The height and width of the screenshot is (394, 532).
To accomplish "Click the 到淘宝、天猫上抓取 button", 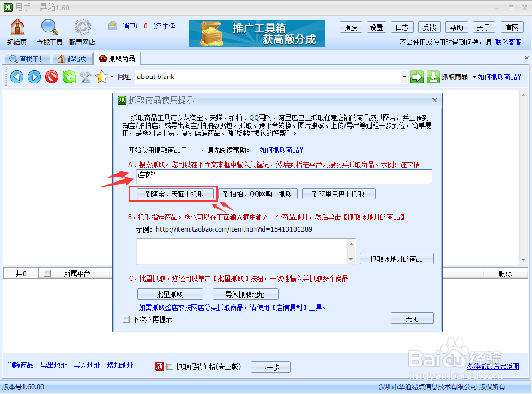I will click(173, 193).
